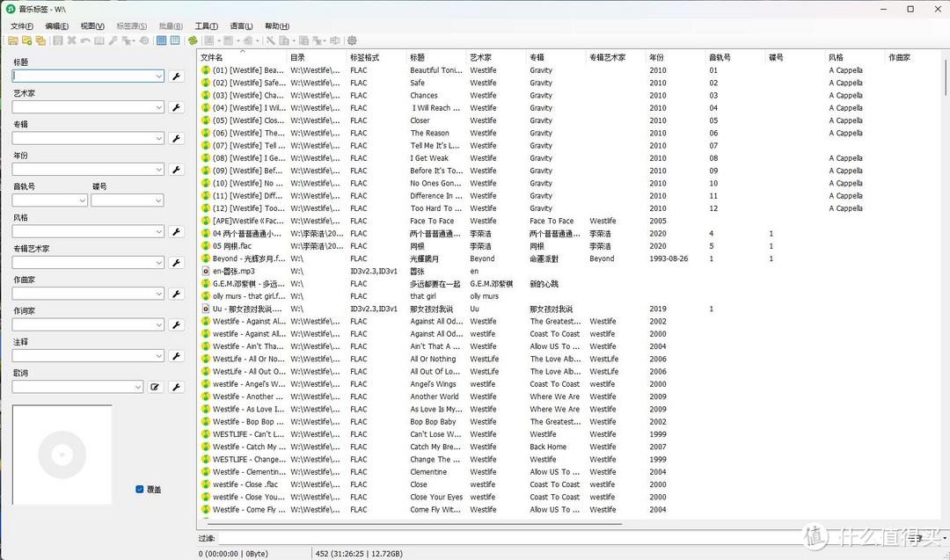Switch to the grid view toolbar icon

click(x=175, y=40)
